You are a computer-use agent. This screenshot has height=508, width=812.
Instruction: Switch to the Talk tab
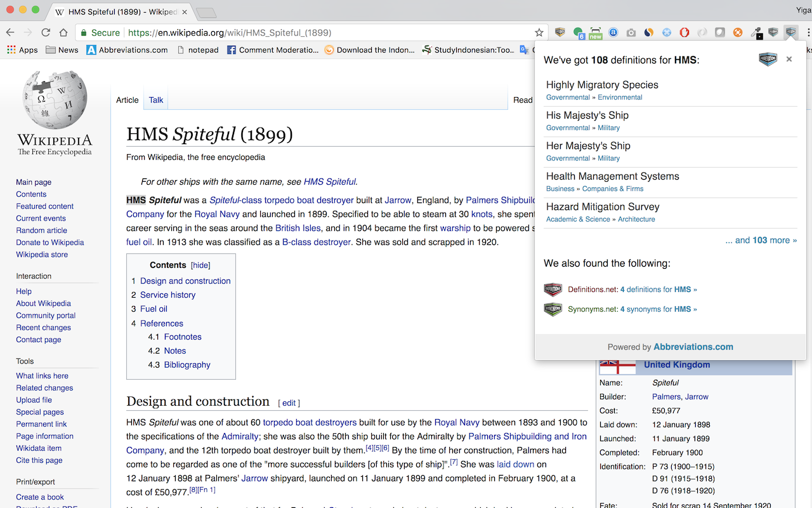tap(156, 100)
